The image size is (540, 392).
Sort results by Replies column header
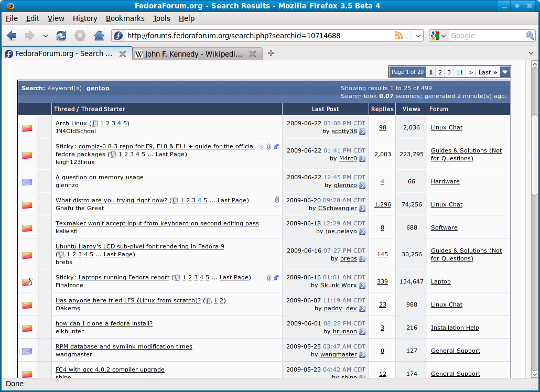pyautogui.click(x=382, y=109)
